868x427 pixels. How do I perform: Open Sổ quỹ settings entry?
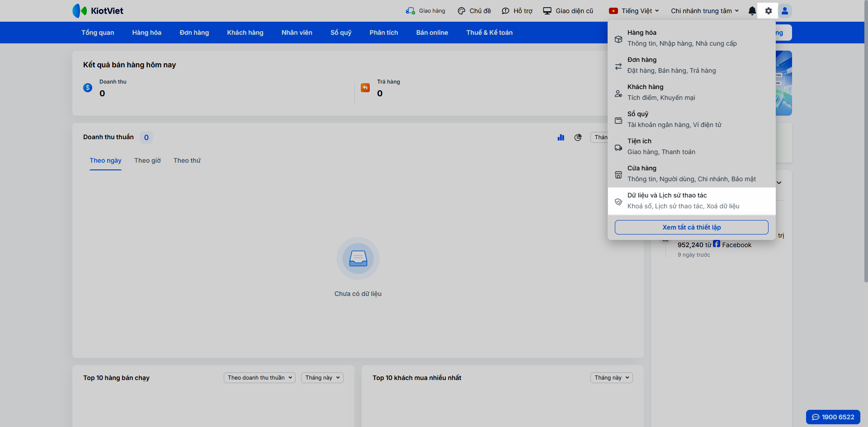tap(692, 119)
